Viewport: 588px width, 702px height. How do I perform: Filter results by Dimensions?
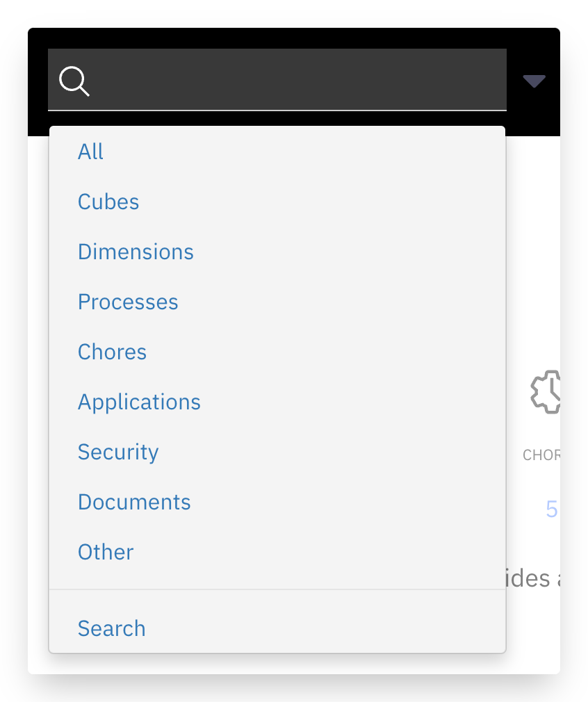136,252
